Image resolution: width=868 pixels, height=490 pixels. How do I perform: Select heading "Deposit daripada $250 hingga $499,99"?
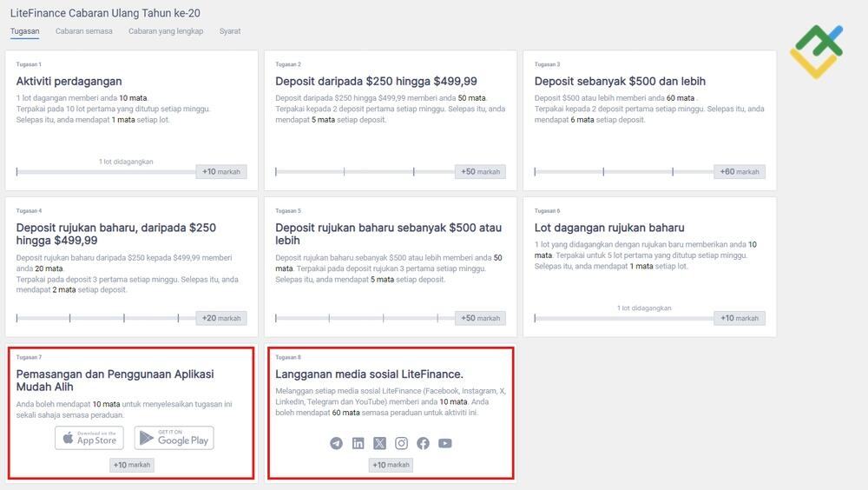(376, 82)
